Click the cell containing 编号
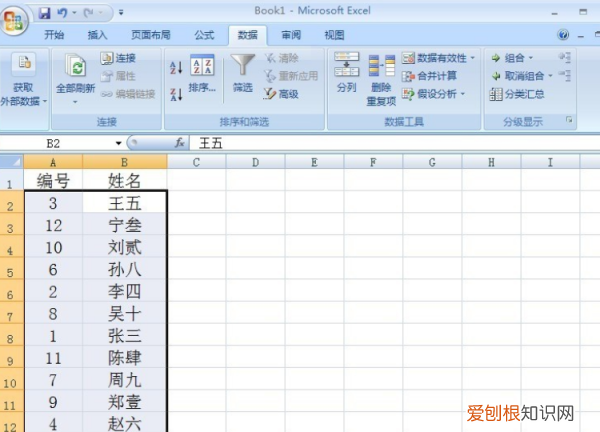 (x=53, y=180)
